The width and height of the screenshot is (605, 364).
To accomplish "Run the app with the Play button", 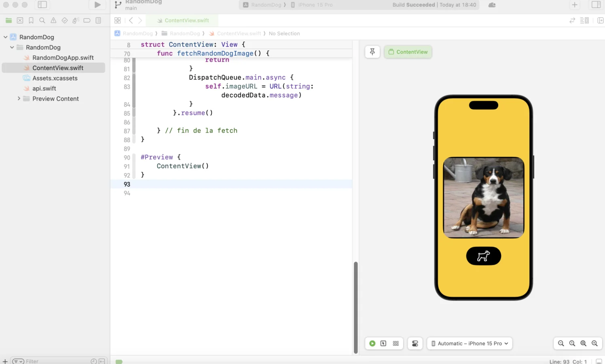I will (x=97, y=5).
